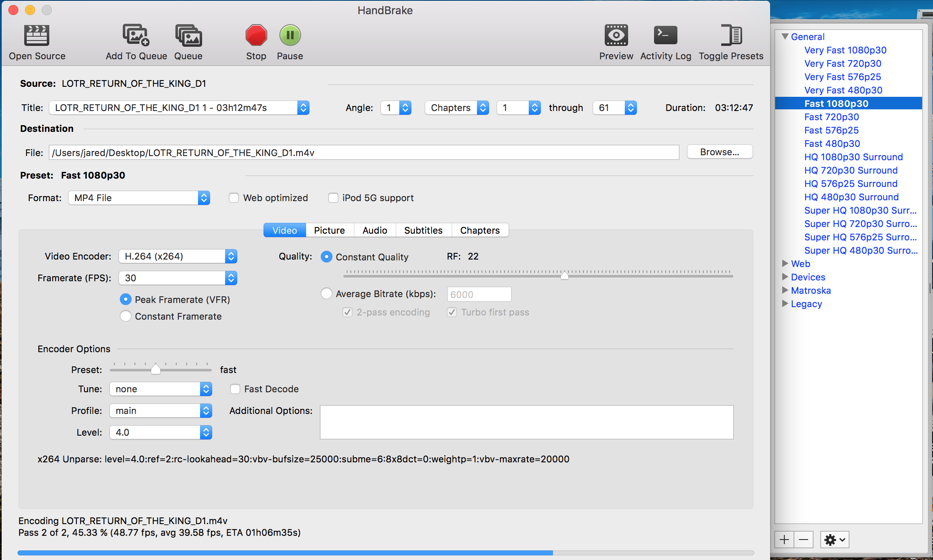Viewport: 933px width, 560px height.
Task: Click the RF quality slider handle
Action: [564, 276]
